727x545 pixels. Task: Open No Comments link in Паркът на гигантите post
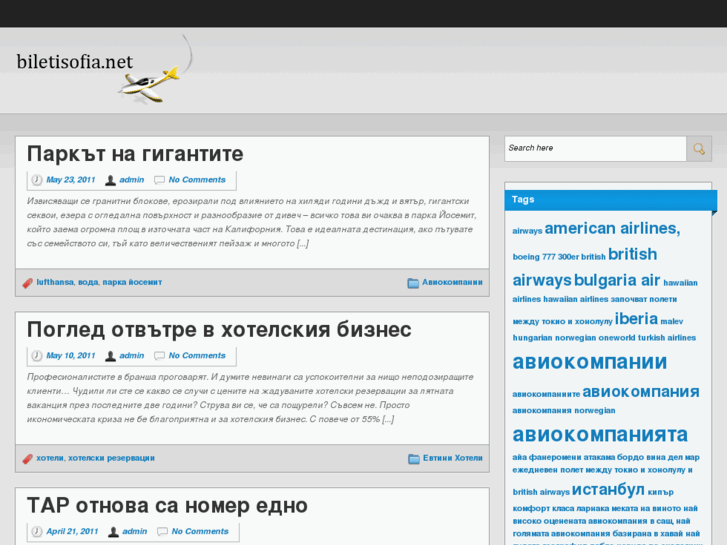(197, 180)
